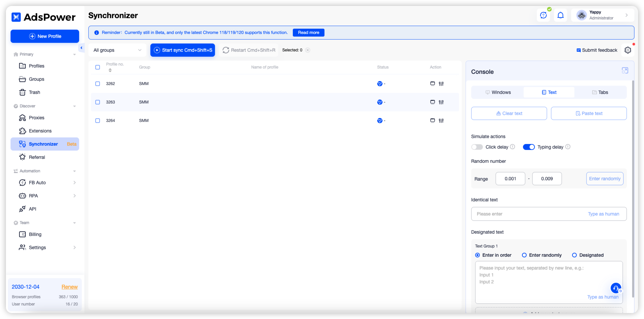Image resolution: width=644 pixels, height=319 pixels.
Task: Show the Typing delay info tooltip icon
Action: tap(568, 147)
